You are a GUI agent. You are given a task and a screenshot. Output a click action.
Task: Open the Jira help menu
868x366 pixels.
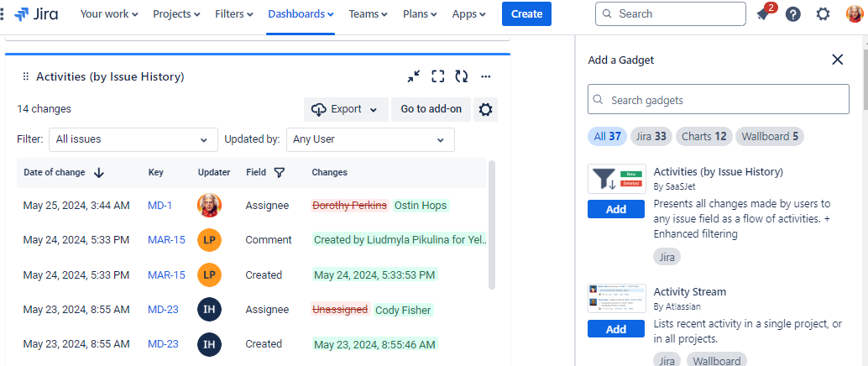tap(792, 14)
